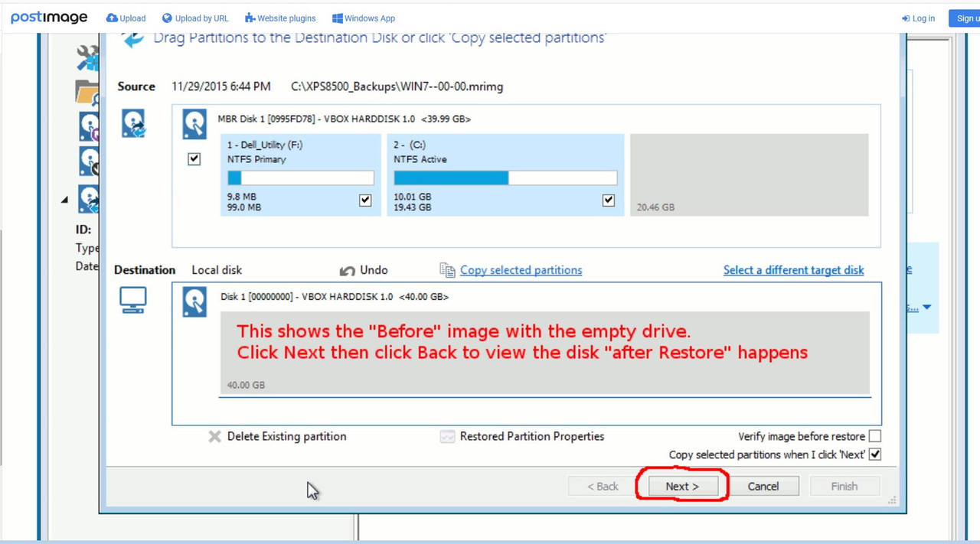Screen dimensions: 980x544
Task: Click Copy selected partitions icon
Action: 448,270
